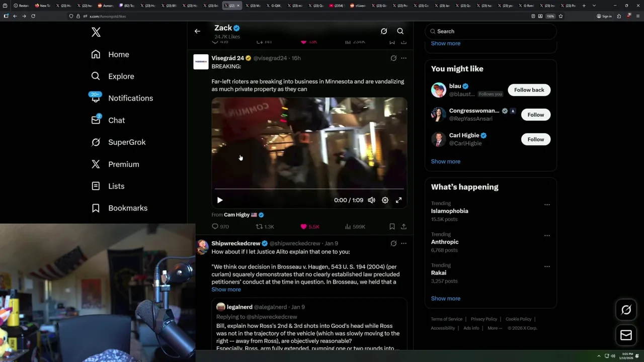Screen dimensions: 644x362
Task: Open the floating Grok button
Action: pos(626,310)
